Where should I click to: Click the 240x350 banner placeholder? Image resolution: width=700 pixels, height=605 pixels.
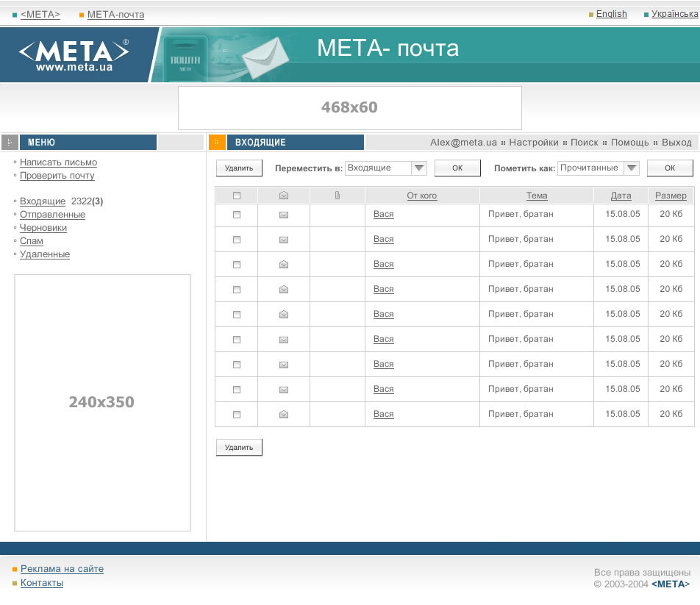point(102,402)
